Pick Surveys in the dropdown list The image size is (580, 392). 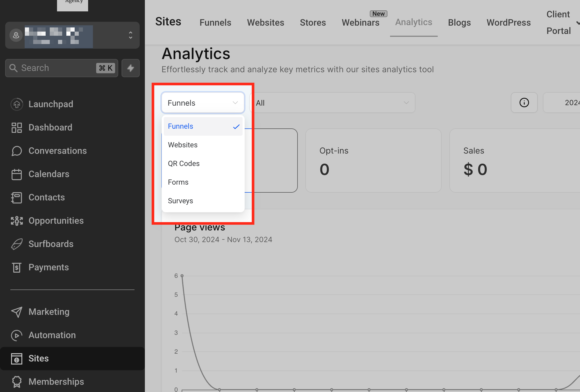tap(180, 201)
